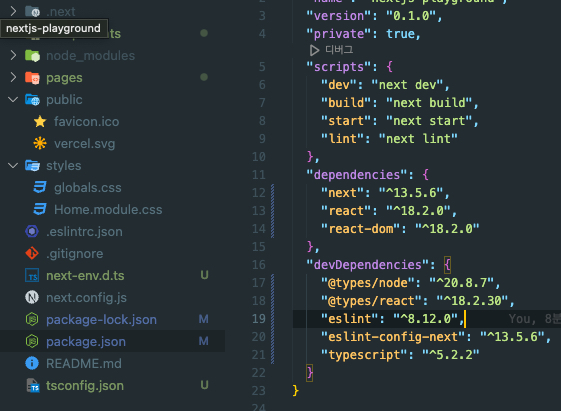Expand the node_modules folder chevron

(13, 55)
